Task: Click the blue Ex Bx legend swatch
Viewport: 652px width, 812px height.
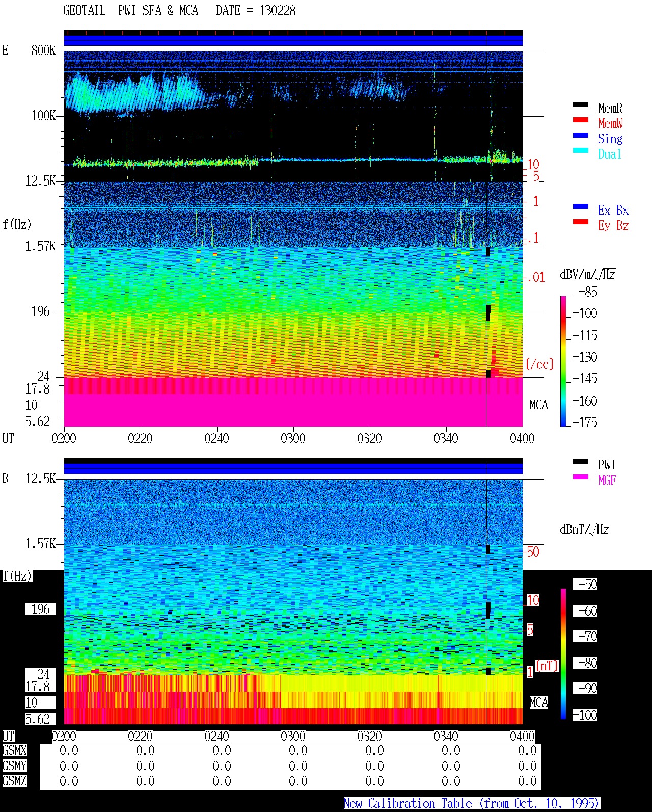Action: [x=581, y=207]
